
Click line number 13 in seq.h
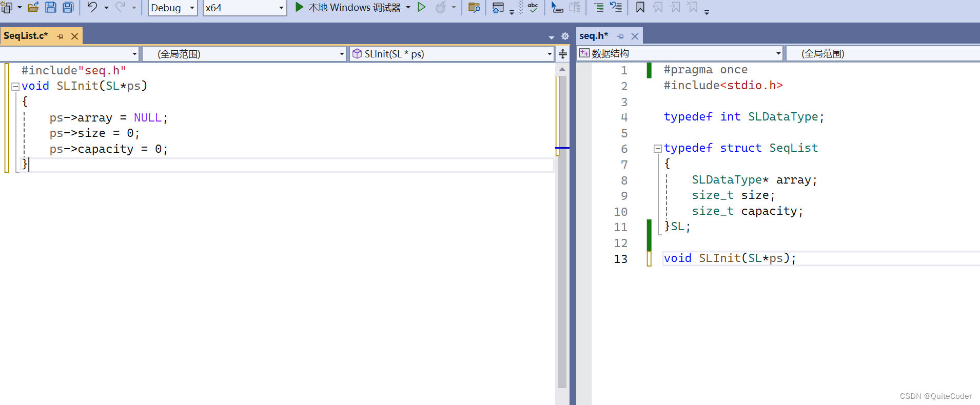tap(620, 259)
